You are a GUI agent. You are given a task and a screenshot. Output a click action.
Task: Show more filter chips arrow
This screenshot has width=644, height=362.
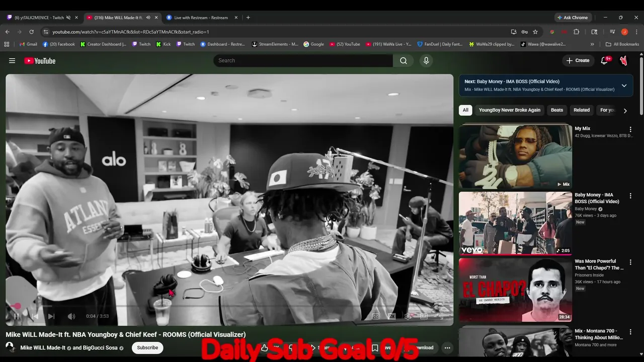[625, 111]
